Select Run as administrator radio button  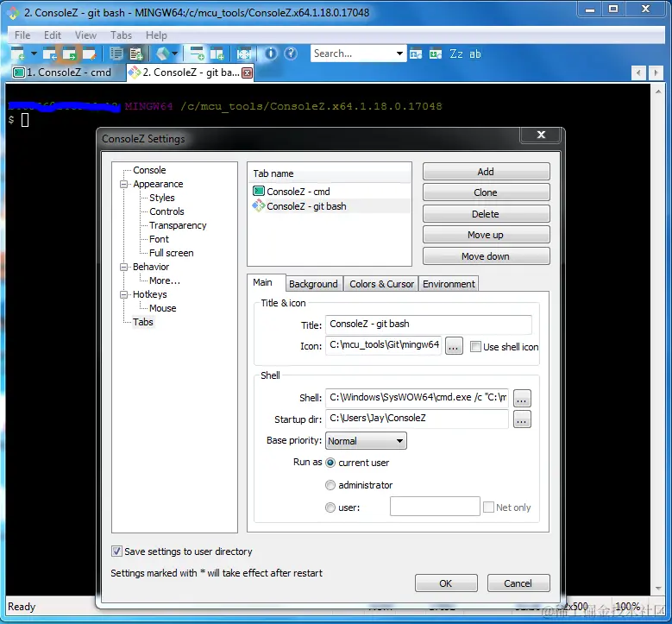click(x=330, y=485)
